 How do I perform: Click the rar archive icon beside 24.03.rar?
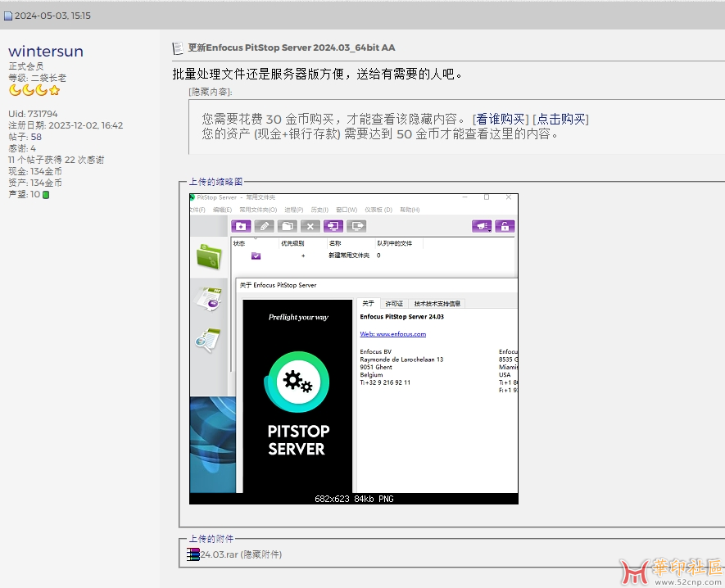click(193, 554)
